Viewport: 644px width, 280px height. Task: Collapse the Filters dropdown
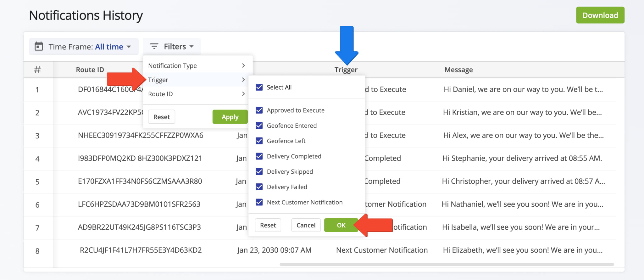172,47
